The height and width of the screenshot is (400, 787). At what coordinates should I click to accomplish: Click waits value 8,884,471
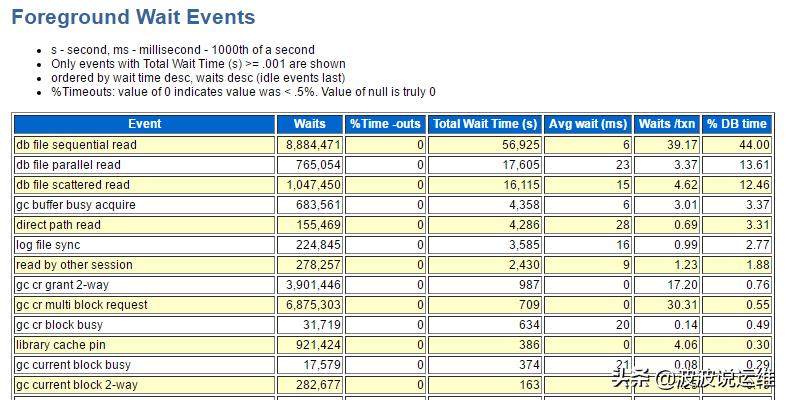pos(313,145)
